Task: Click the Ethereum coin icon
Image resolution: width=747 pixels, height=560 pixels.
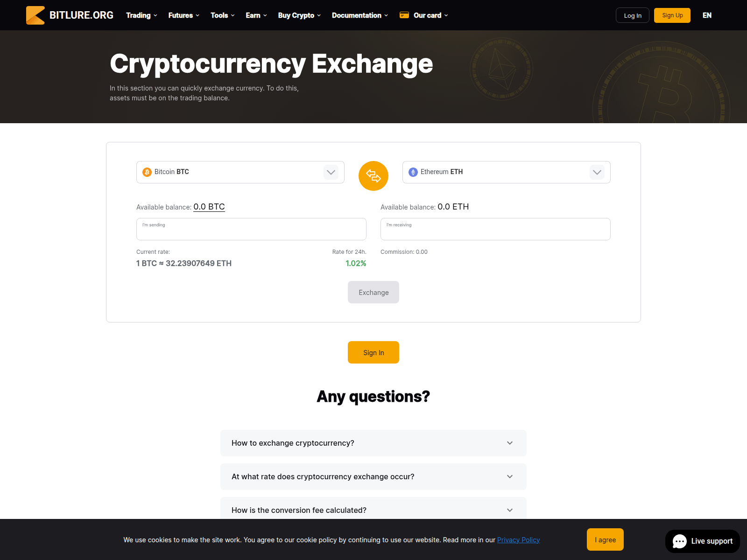Action: [413, 172]
